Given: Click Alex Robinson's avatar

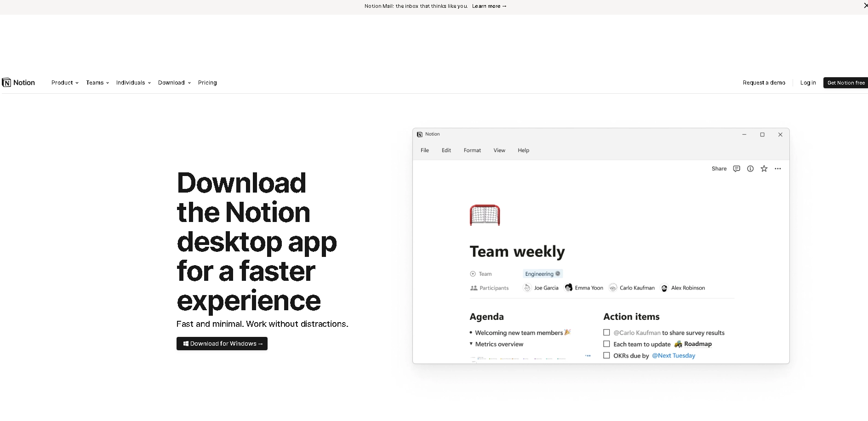Looking at the screenshot, I should click(664, 288).
